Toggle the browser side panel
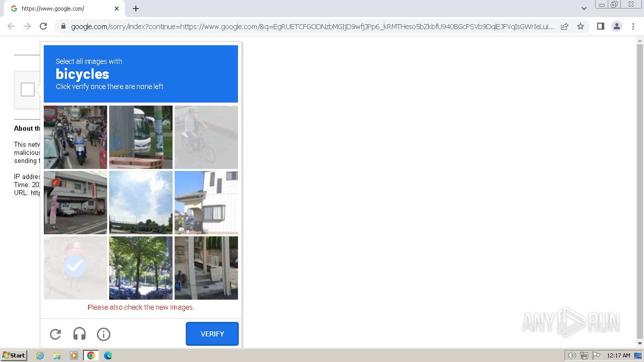 pos(600,26)
